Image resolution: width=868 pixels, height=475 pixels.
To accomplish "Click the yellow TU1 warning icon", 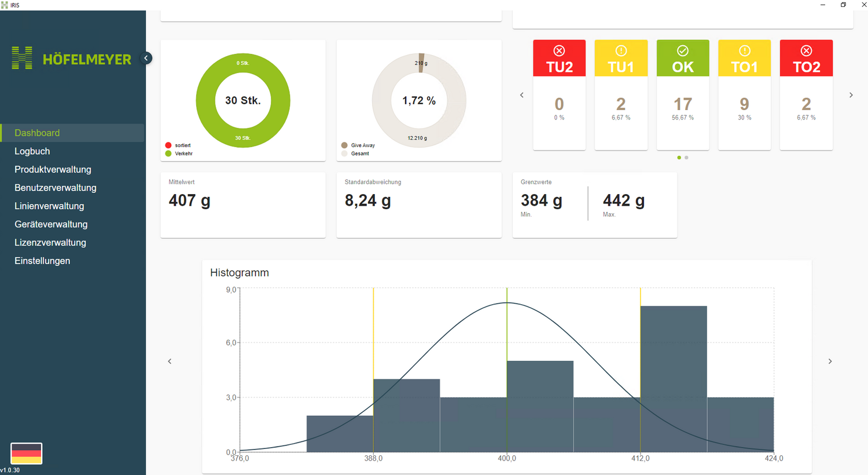I will pos(621,51).
